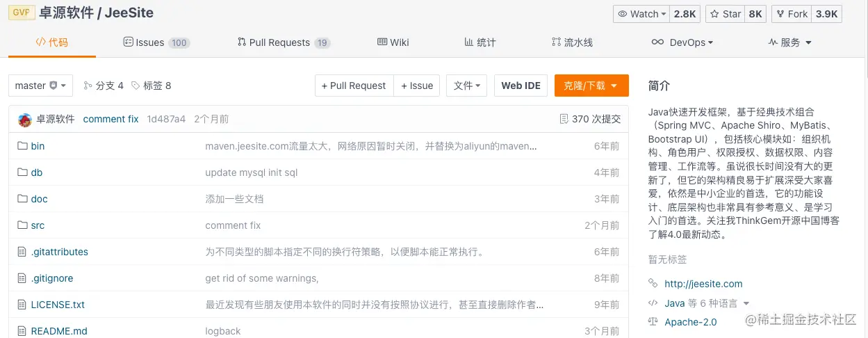Viewport: 868px width, 338px height.
Task: Click the .gitignore file icon
Action: click(x=22, y=278)
